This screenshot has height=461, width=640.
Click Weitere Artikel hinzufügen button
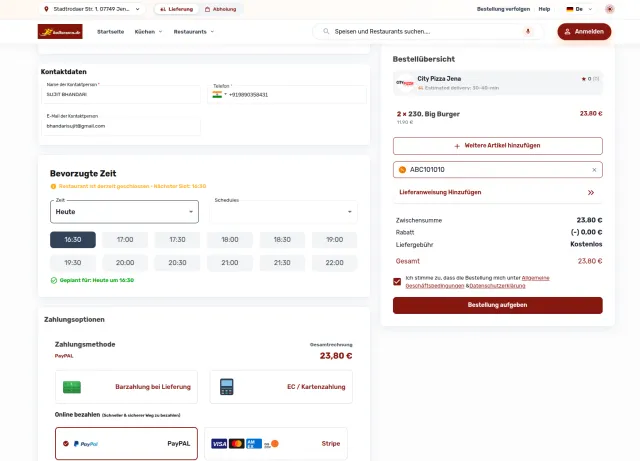[498, 146]
